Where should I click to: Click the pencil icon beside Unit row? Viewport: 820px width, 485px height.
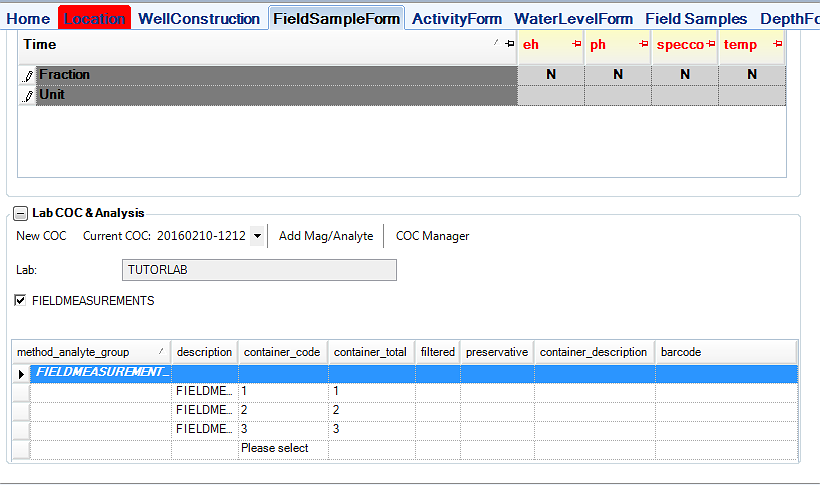point(28,95)
